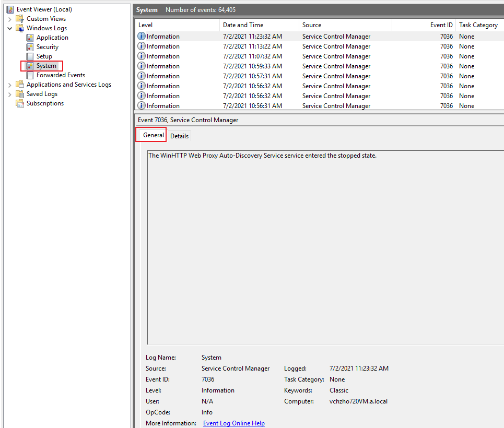Viewport: 504px width, 428px height.
Task: Open the Event Log Online Help link
Action: (x=233, y=423)
